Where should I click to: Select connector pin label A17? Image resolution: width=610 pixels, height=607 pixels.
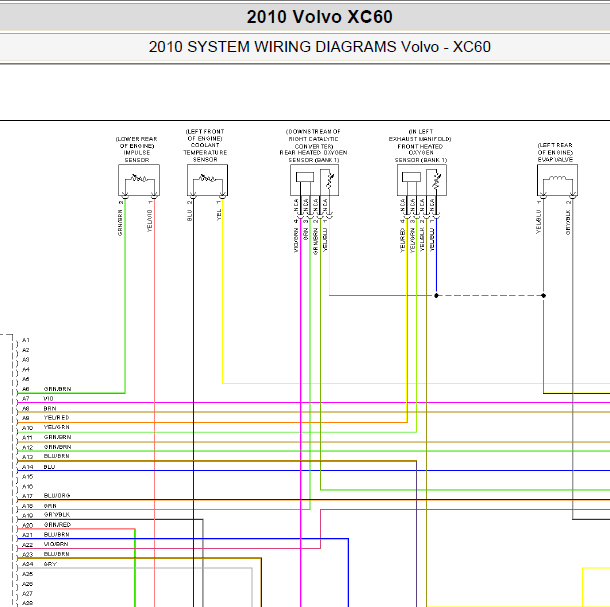(x=27, y=496)
